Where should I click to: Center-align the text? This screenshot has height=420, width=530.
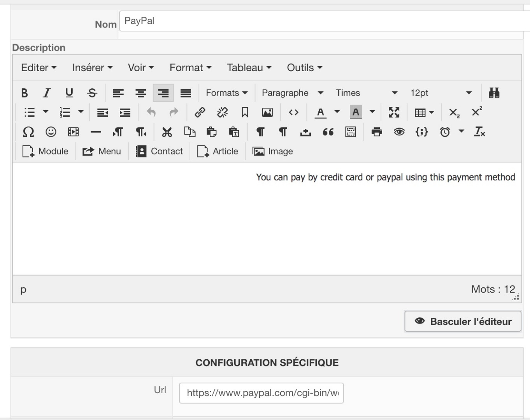[x=141, y=93]
